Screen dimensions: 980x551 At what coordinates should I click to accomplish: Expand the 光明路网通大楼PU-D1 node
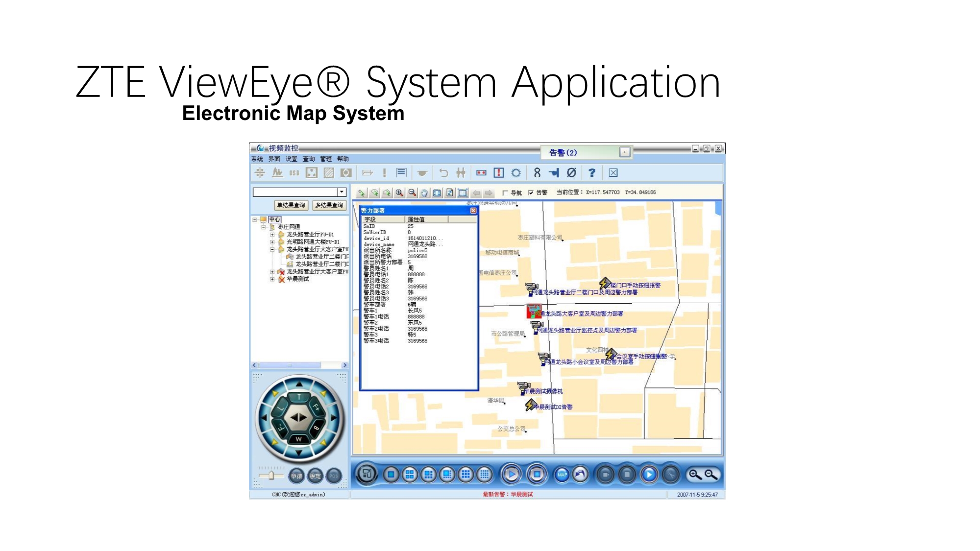click(x=272, y=241)
